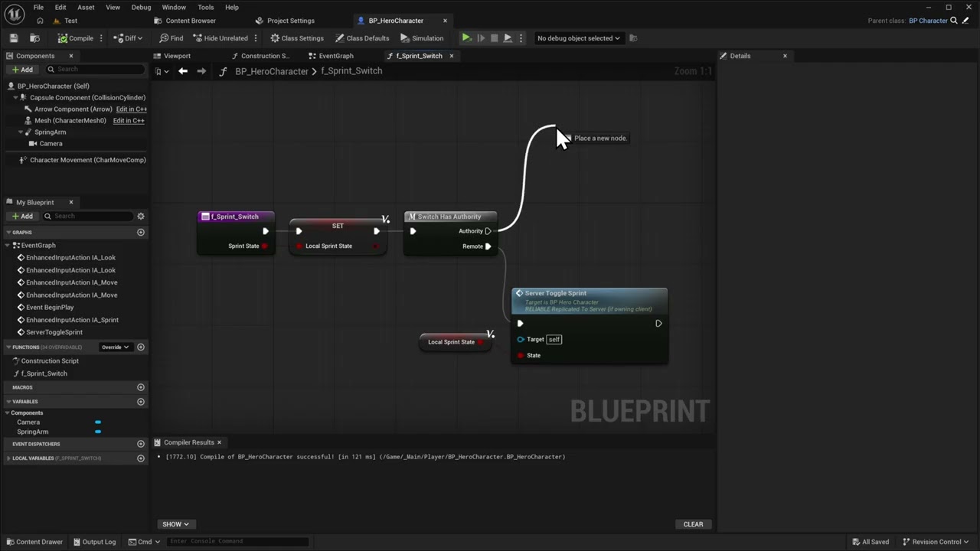Open play mode options menu
Viewport: 980px width, 551px height.
point(521,38)
